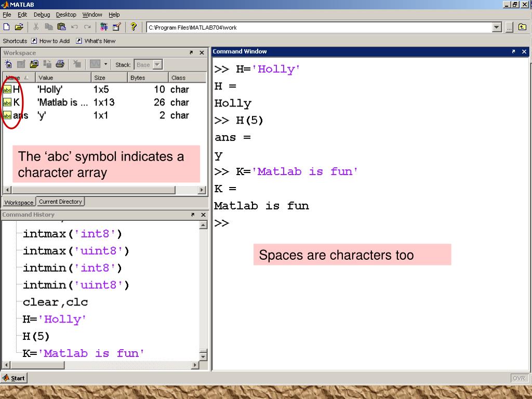Click the H(5) entry in Command History
Screen dimensions: 532x399
click(36, 336)
